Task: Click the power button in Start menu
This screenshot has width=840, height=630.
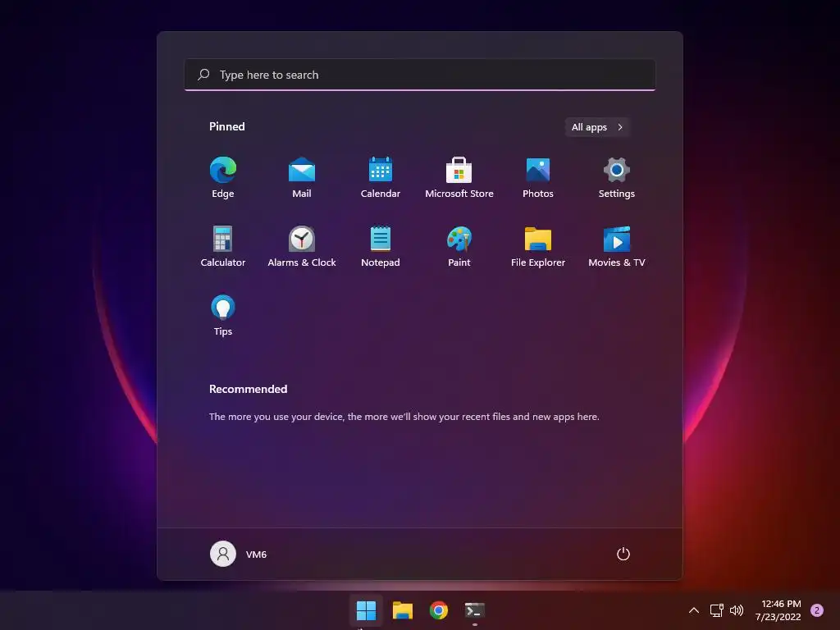Action: tap(623, 554)
